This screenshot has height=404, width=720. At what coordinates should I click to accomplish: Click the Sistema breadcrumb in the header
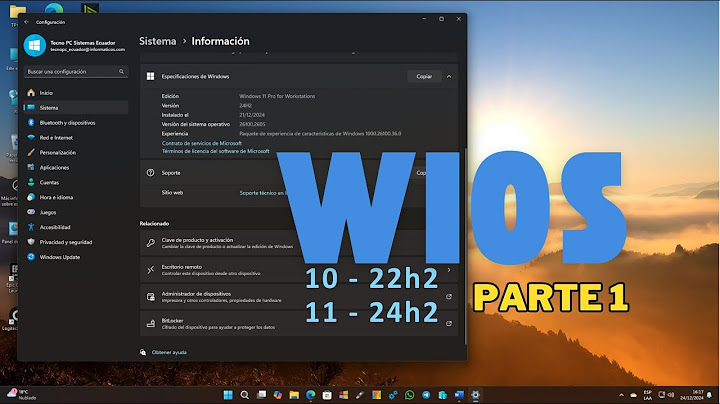tap(158, 41)
